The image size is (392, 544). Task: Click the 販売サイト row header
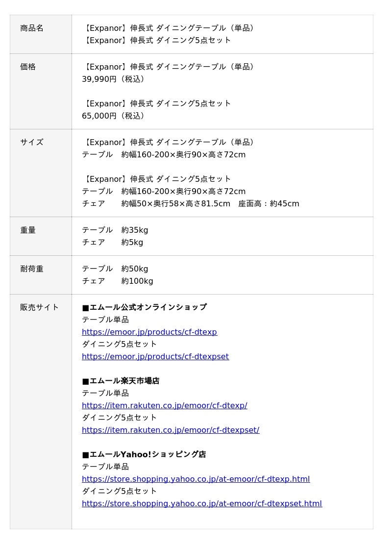[x=40, y=308]
